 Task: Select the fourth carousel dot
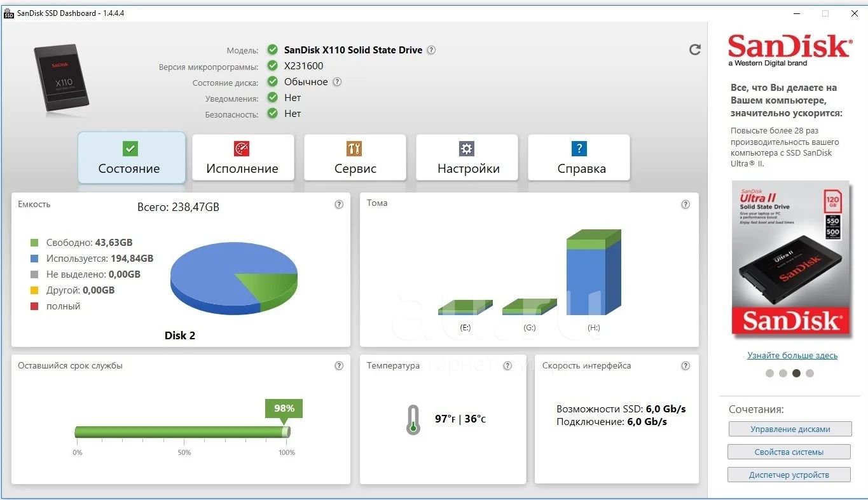point(809,374)
